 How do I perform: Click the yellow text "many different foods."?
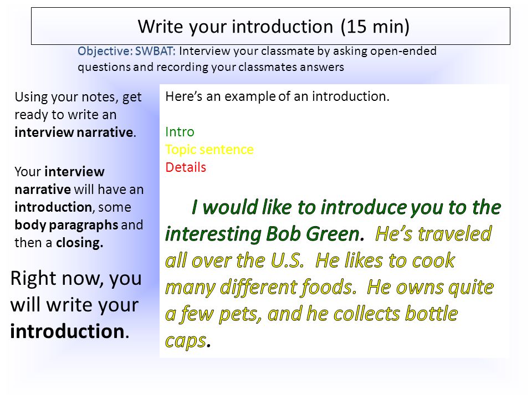pyautogui.click(x=261, y=288)
